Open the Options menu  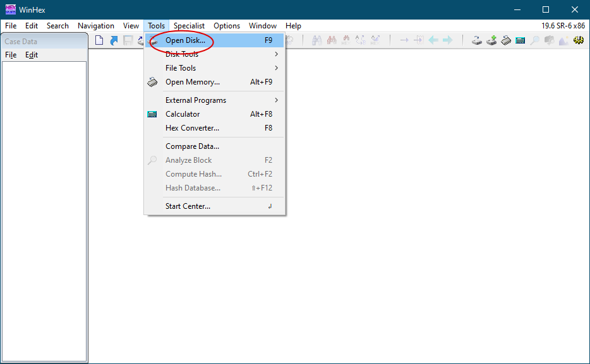pos(227,26)
